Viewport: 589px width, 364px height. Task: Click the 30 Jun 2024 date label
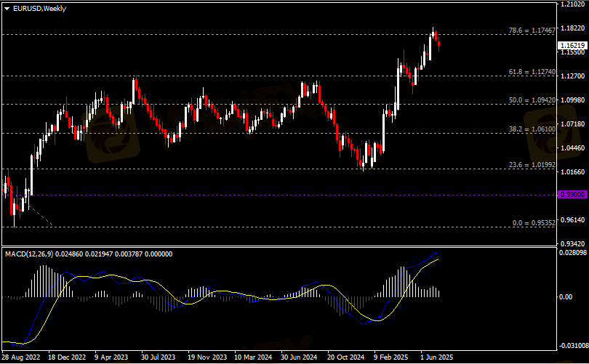click(299, 357)
